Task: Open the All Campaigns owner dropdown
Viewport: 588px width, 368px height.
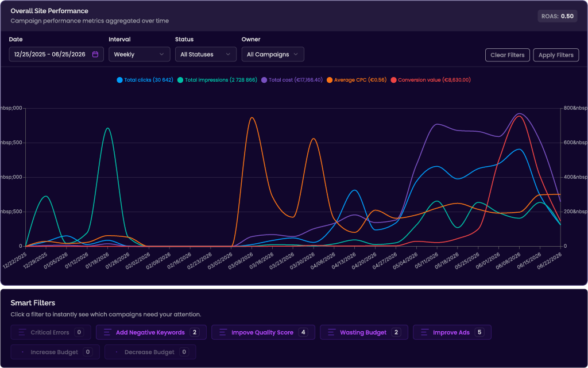Action: [x=273, y=54]
